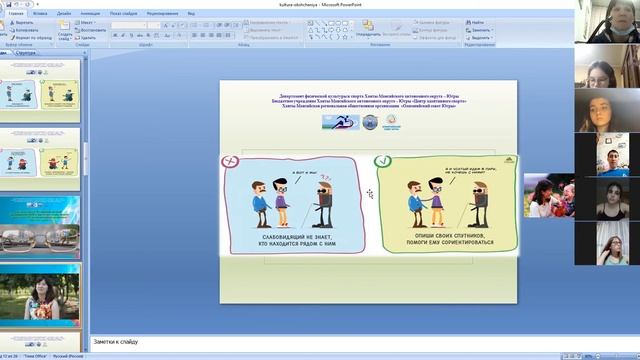Increase font size with grow font icon
The width and height of the screenshot is (640, 360).
pos(165,25)
